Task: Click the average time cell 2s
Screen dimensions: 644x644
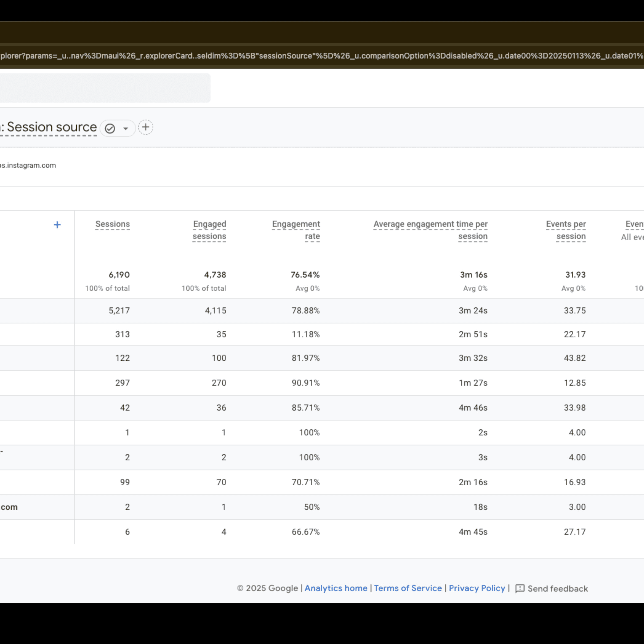Action: pos(483,432)
